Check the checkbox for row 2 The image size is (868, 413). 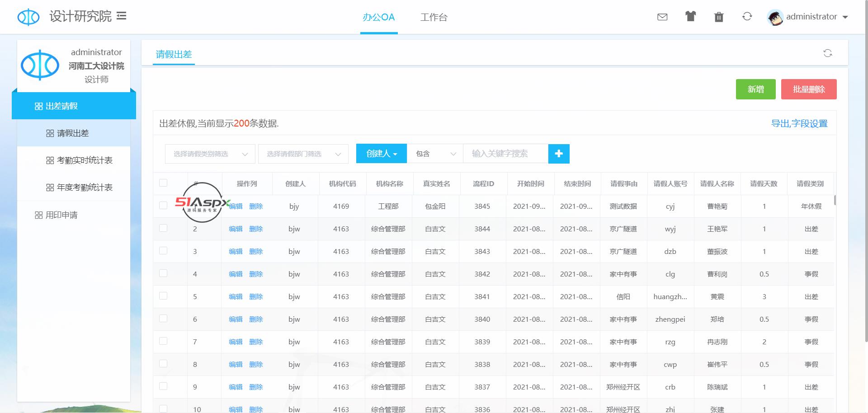pyautogui.click(x=163, y=228)
